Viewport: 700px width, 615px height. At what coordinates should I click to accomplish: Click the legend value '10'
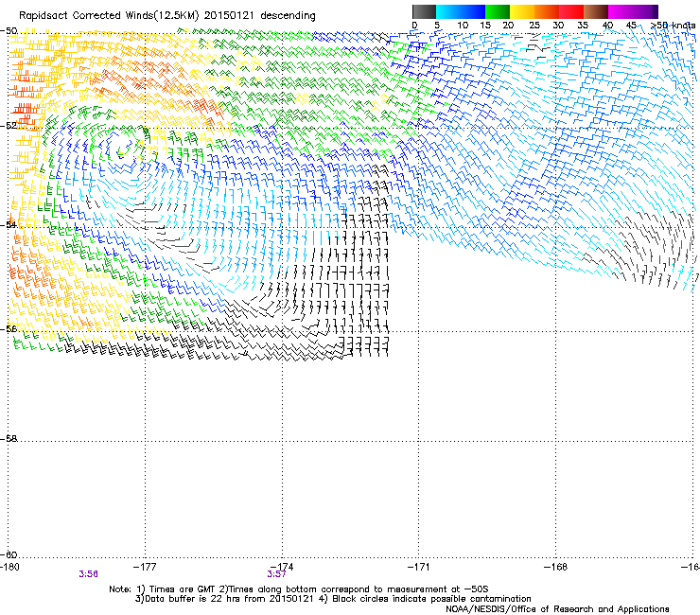tap(463, 26)
